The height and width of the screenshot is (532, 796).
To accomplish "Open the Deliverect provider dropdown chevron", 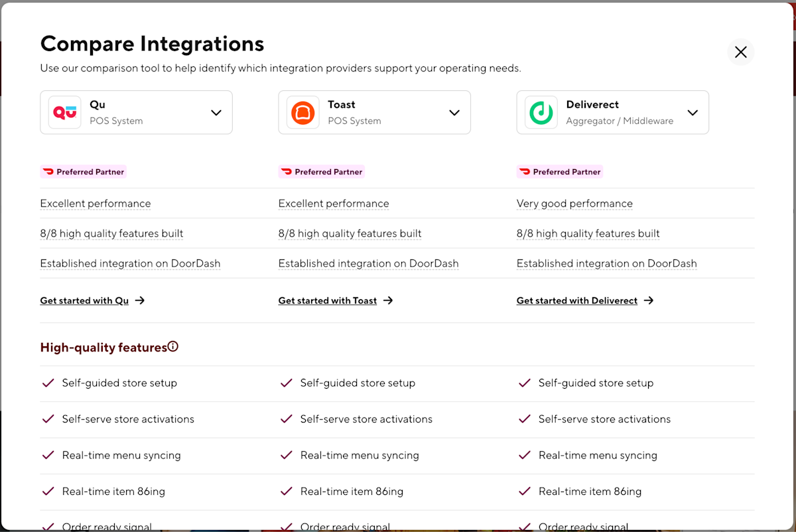I will pyautogui.click(x=693, y=113).
